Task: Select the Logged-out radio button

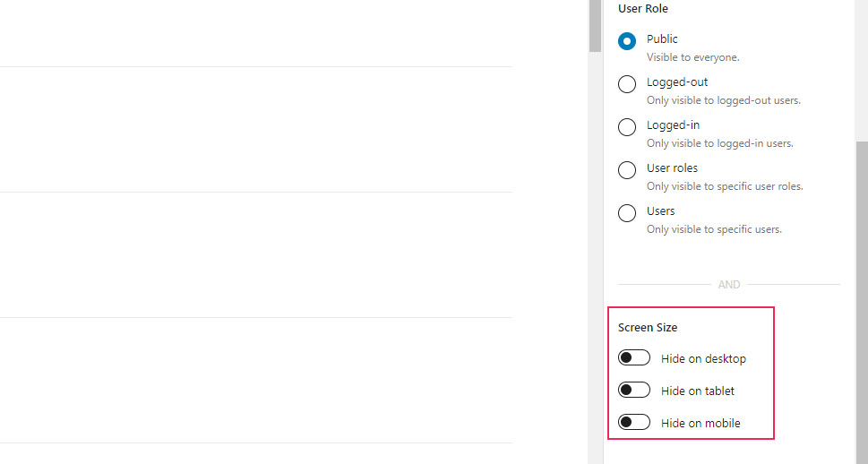Action: pyautogui.click(x=627, y=84)
